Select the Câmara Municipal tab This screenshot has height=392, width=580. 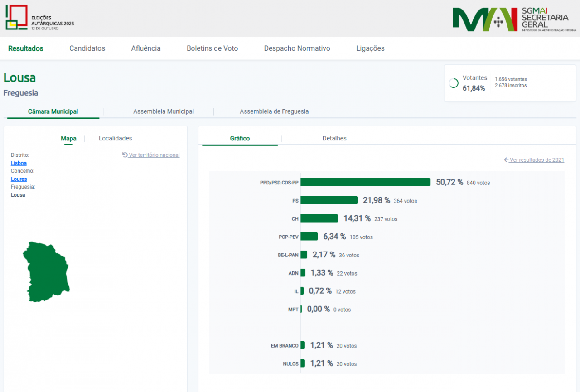point(53,111)
